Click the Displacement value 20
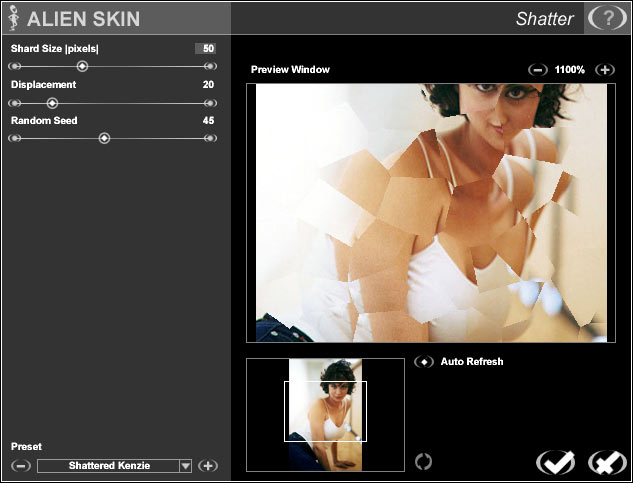Image resolution: width=633 pixels, height=483 pixels. 208,84
